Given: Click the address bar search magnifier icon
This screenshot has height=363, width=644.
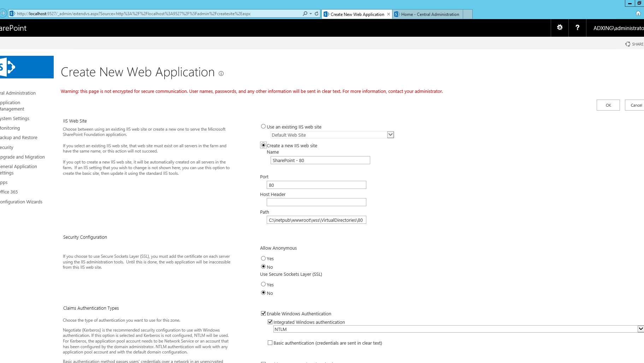Looking at the screenshot, I should [305, 14].
